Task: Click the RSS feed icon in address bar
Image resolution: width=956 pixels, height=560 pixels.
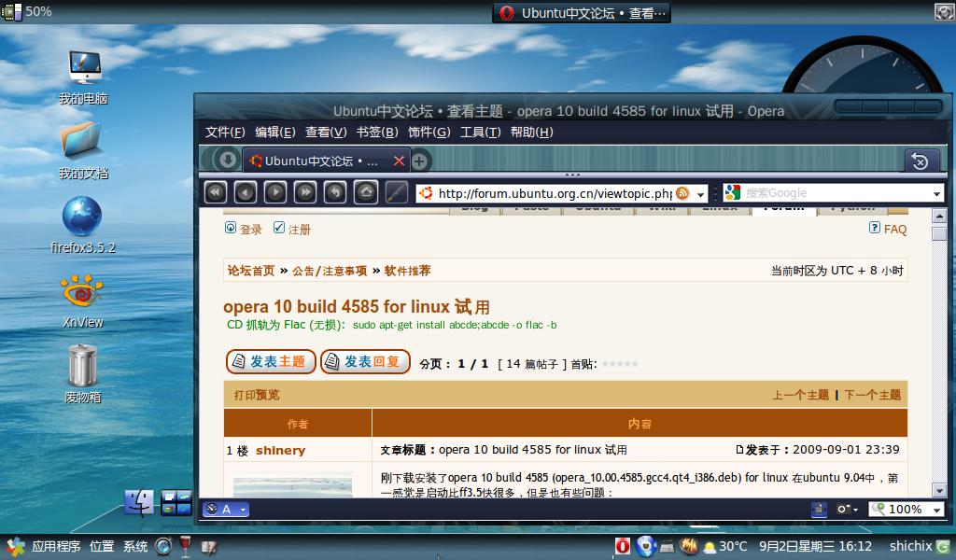Action: [682, 193]
